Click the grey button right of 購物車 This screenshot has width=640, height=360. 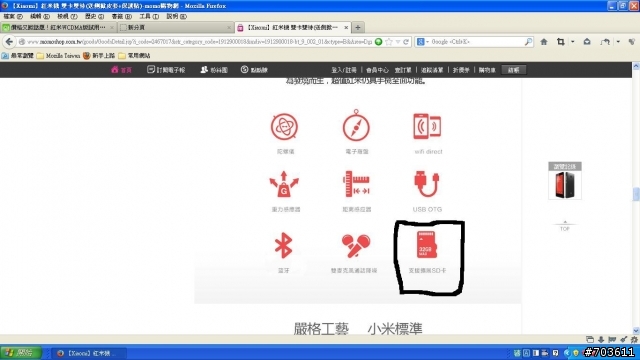pyautogui.click(x=513, y=70)
